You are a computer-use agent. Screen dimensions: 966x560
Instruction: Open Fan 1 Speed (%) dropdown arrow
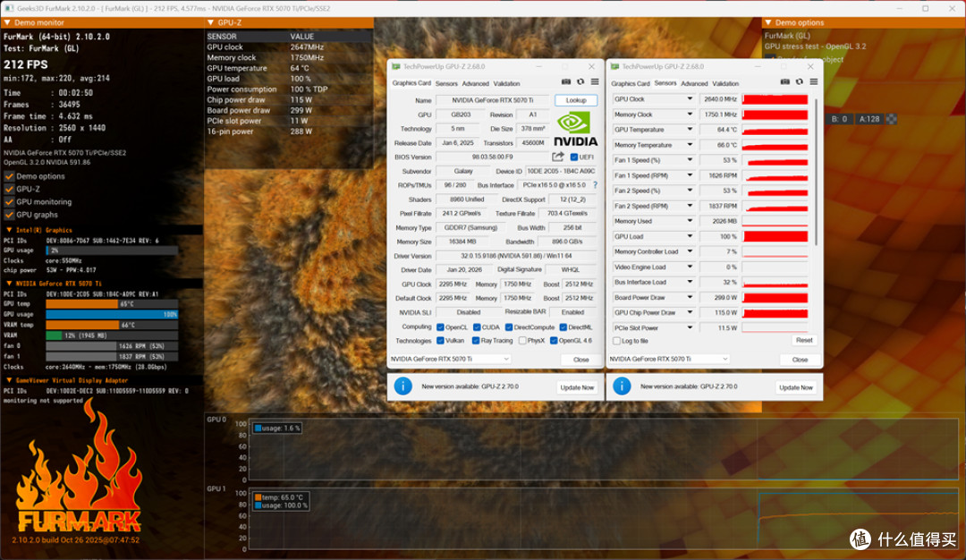pos(690,159)
